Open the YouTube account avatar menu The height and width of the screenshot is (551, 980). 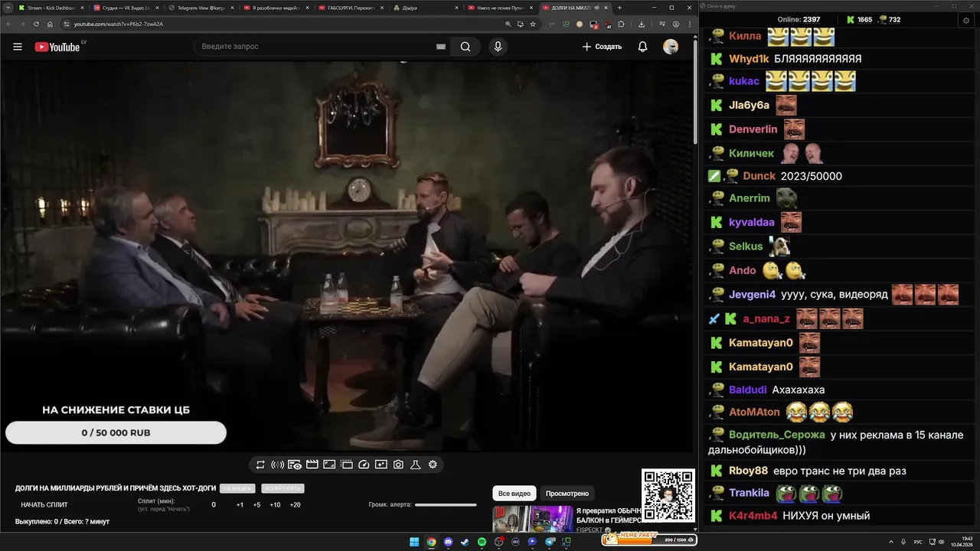coord(671,47)
